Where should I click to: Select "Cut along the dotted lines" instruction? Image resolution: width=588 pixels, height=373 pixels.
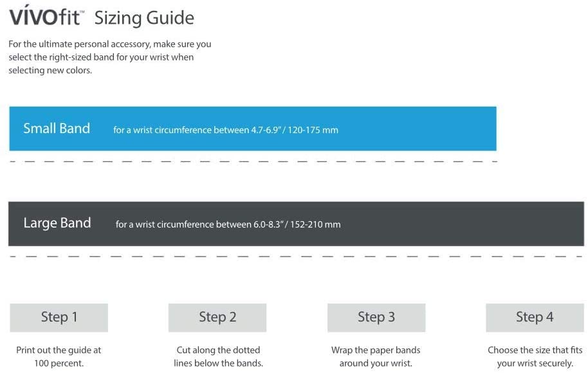218,357
